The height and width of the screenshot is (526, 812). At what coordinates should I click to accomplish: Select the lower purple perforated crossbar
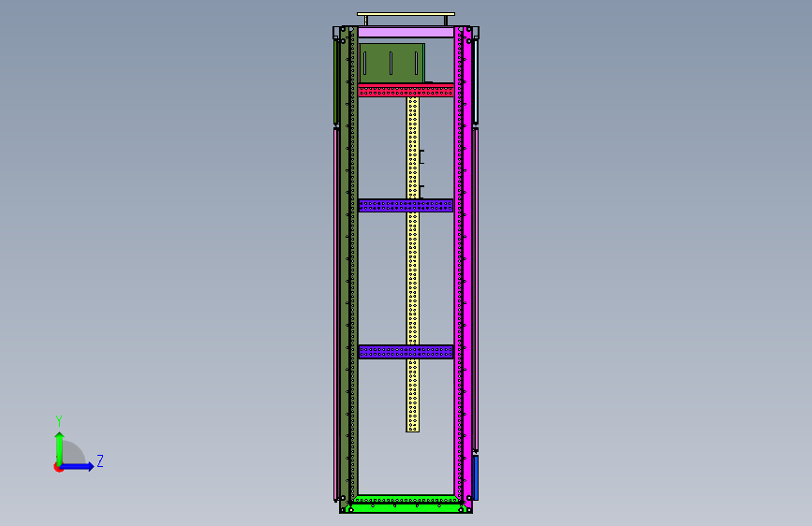click(x=406, y=352)
